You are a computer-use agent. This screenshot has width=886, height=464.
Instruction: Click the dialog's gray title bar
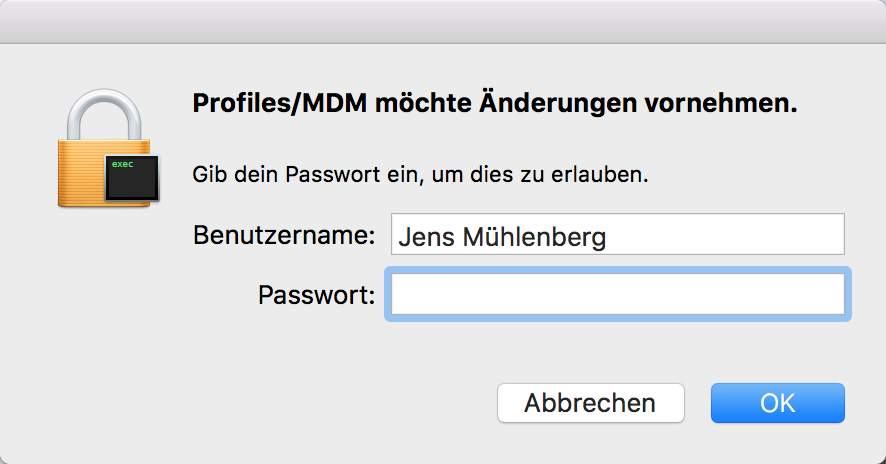(x=443, y=21)
